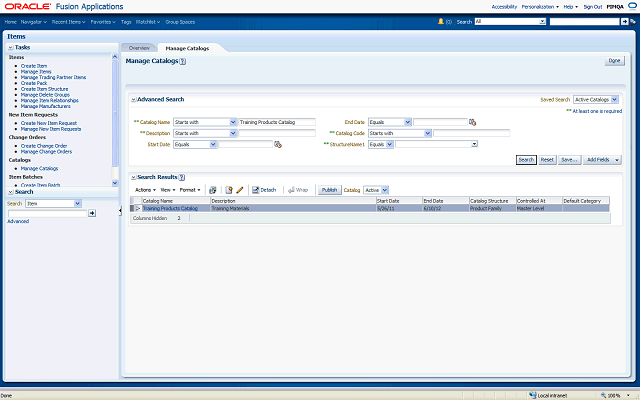Collapse the Advanced Search section

133,100
